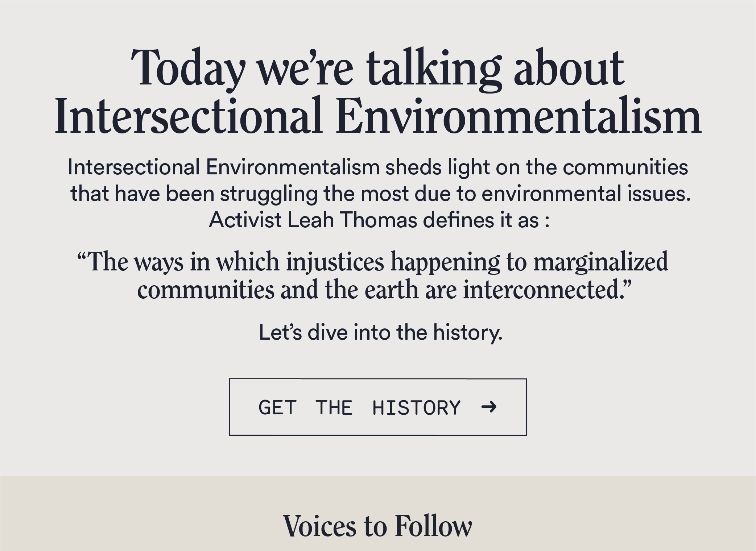Click the name Leah Thomas

tap(352, 220)
